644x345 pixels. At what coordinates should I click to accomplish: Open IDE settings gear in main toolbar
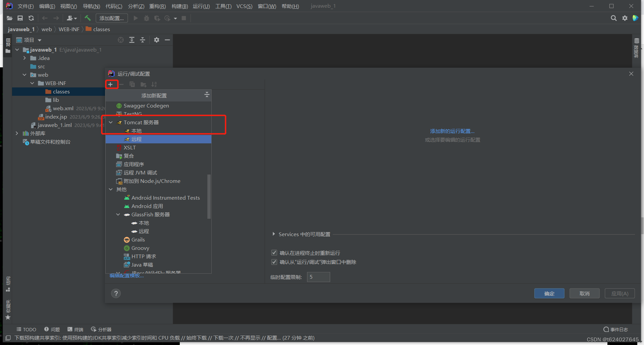tap(625, 18)
